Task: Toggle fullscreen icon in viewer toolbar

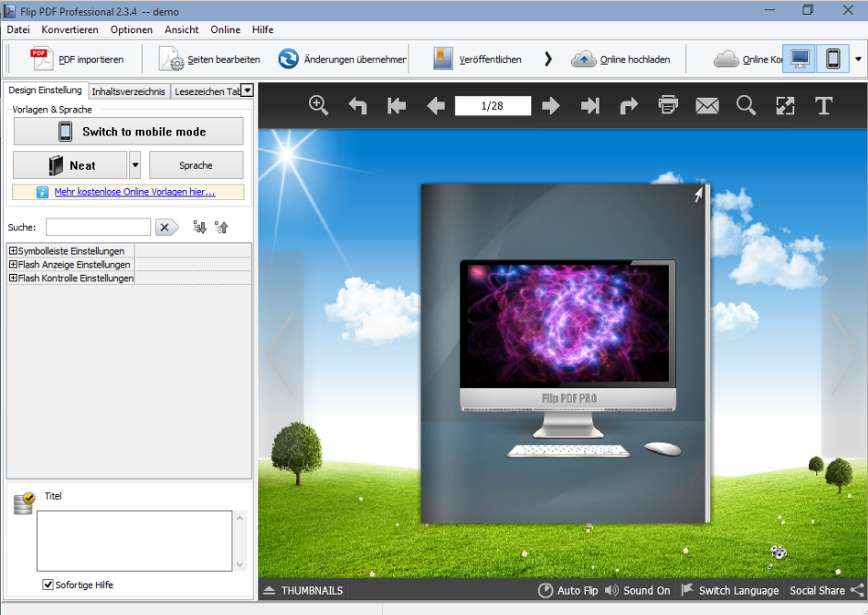Action: point(785,105)
